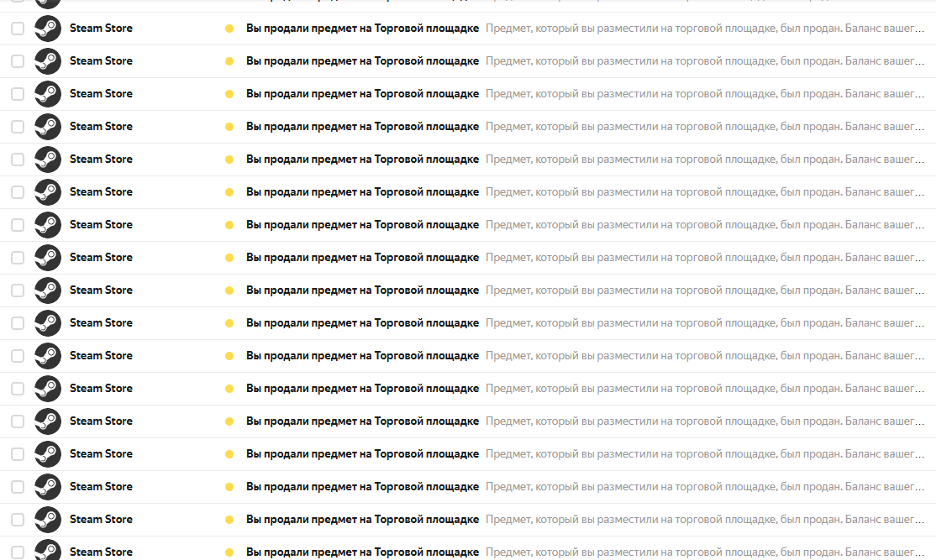Tick checkbox of first fully visible Steam Store email
This screenshot has height=560, width=936.
point(18,28)
